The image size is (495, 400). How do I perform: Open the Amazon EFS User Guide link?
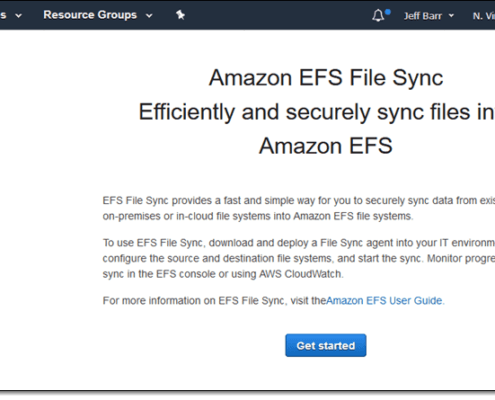pyautogui.click(x=384, y=301)
